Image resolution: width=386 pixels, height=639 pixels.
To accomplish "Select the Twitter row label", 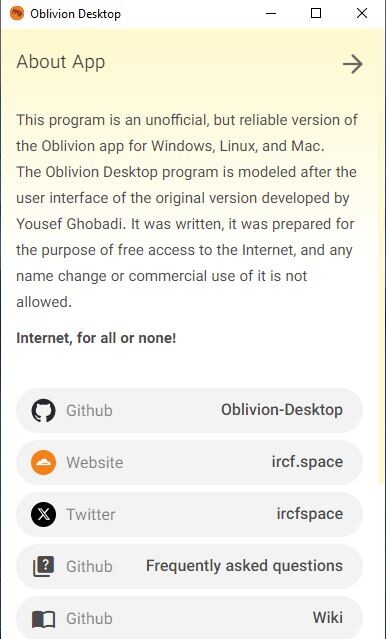I will (x=91, y=514).
